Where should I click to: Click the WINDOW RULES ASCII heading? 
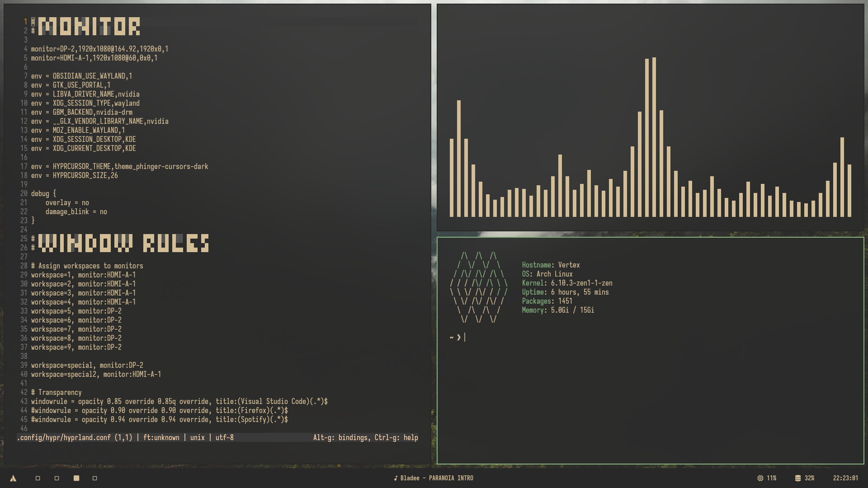click(x=123, y=243)
